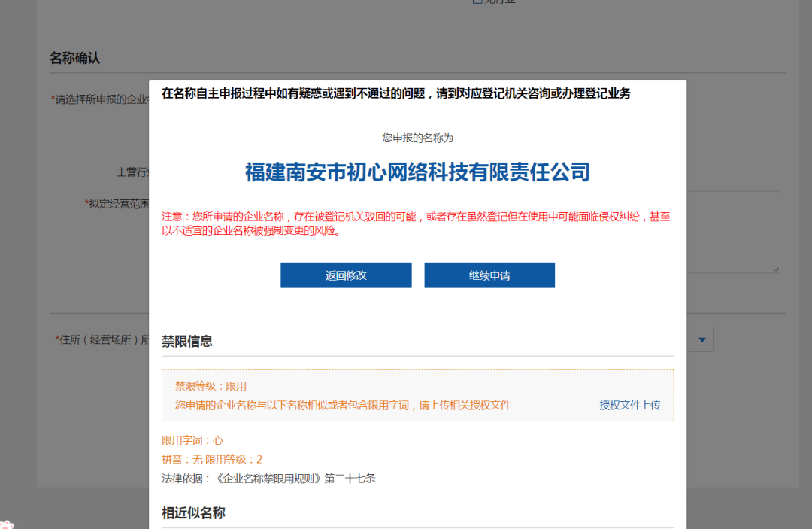Click the 相近似名称 section heading
The image size is (812, 529).
193,513
